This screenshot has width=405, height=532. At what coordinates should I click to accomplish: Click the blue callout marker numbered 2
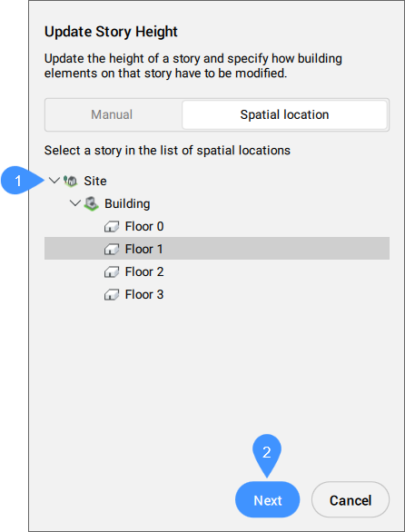267,453
